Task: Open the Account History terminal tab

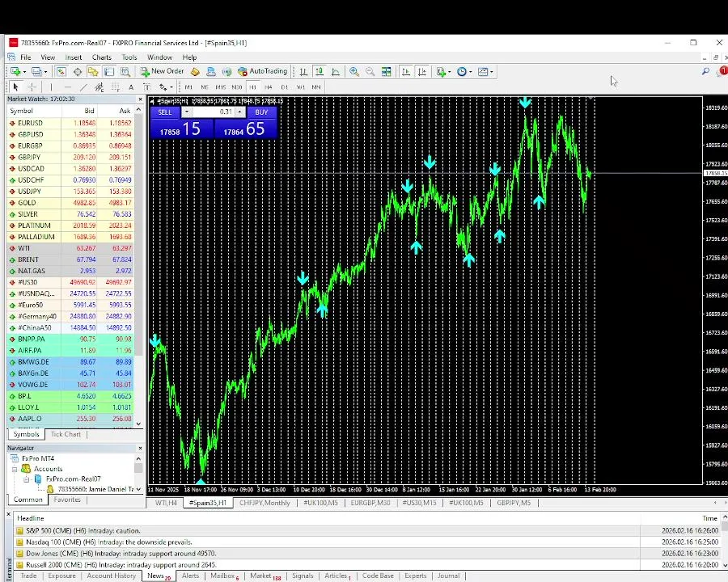Action: pos(112,576)
